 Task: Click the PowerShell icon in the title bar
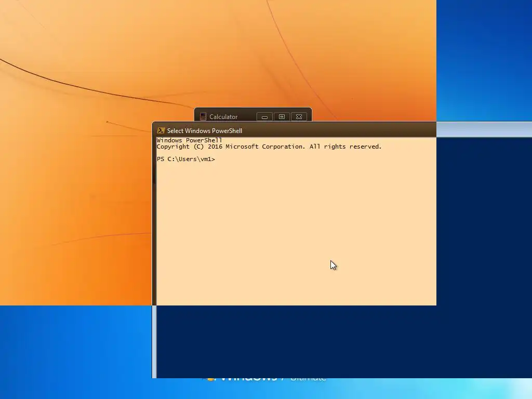coord(161,130)
